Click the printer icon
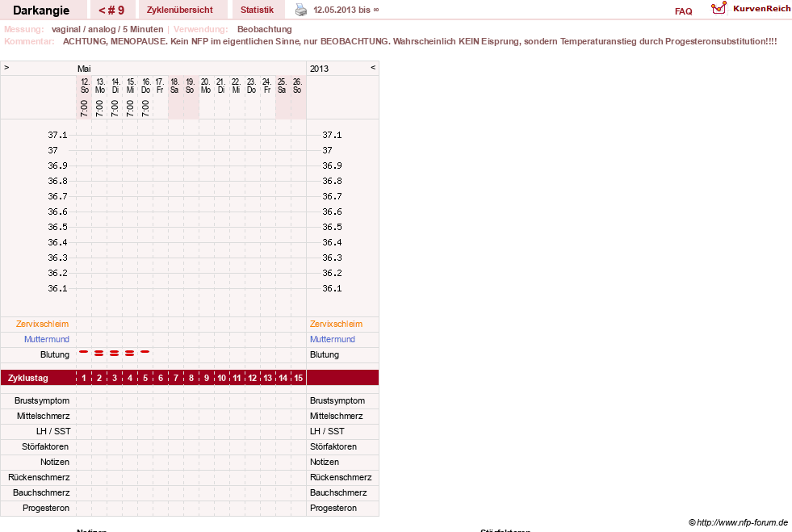Screen dimensions: 792x532 [301, 10]
